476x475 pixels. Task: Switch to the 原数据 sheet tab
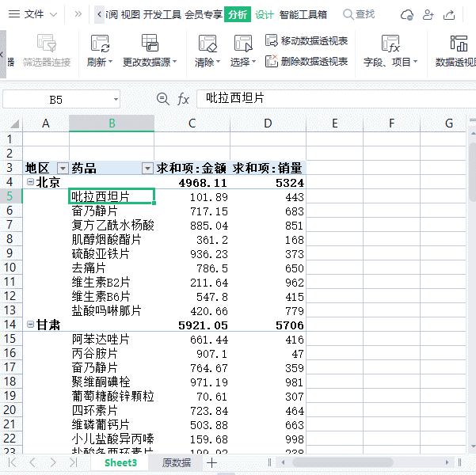pyautogui.click(x=176, y=462)
